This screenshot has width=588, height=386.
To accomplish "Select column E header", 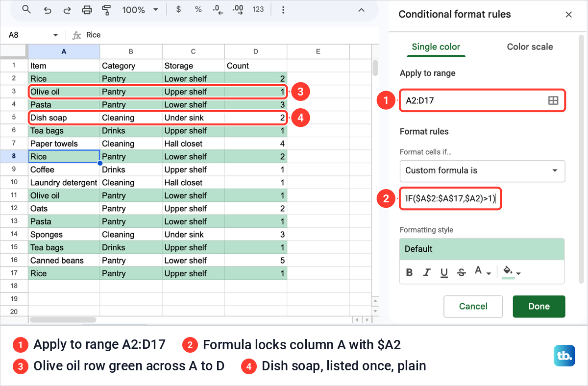I will click(318, 51).
